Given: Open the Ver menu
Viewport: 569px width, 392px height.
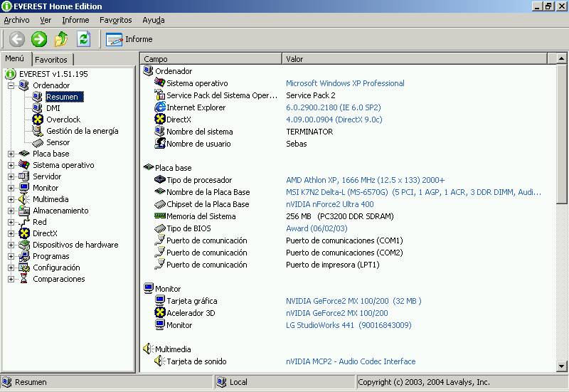Looking at the screenshot, I should [46, 21].
